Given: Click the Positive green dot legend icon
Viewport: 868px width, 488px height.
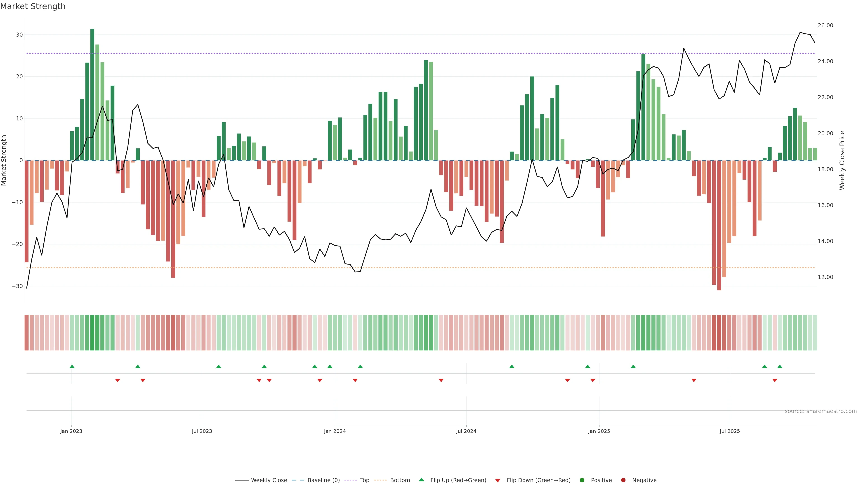Looking at the screenshot, I should (582, 480).
